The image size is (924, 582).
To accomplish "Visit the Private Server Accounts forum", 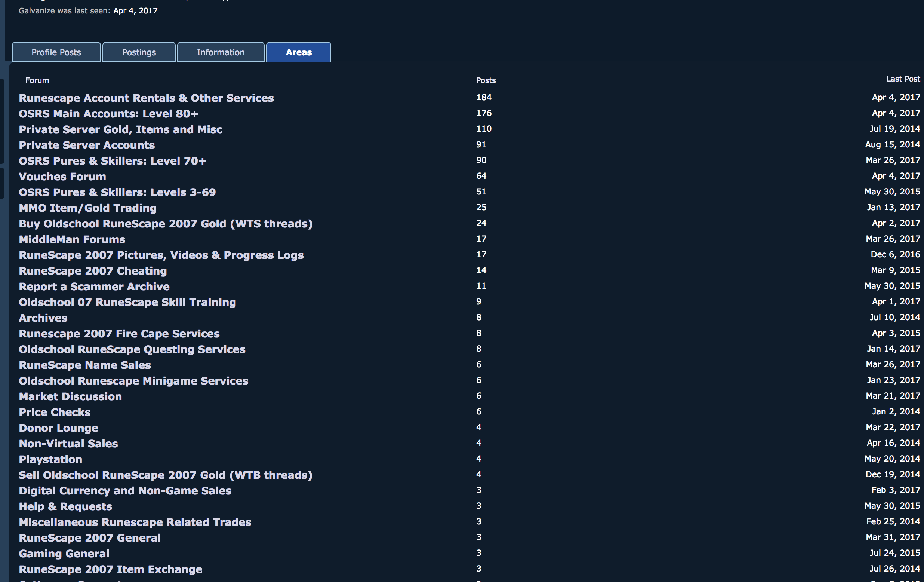I will click(x=87, y=145).
